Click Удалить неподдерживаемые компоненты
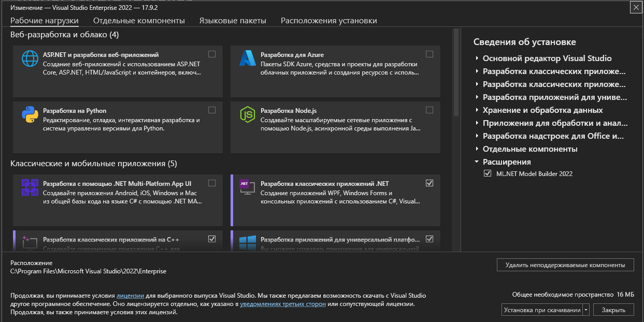 564,264
